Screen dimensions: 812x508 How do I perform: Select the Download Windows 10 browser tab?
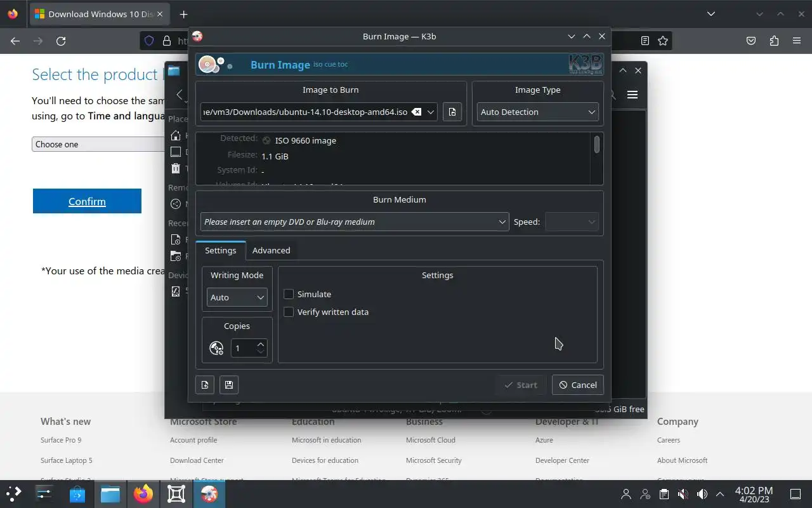pos(98,14)
